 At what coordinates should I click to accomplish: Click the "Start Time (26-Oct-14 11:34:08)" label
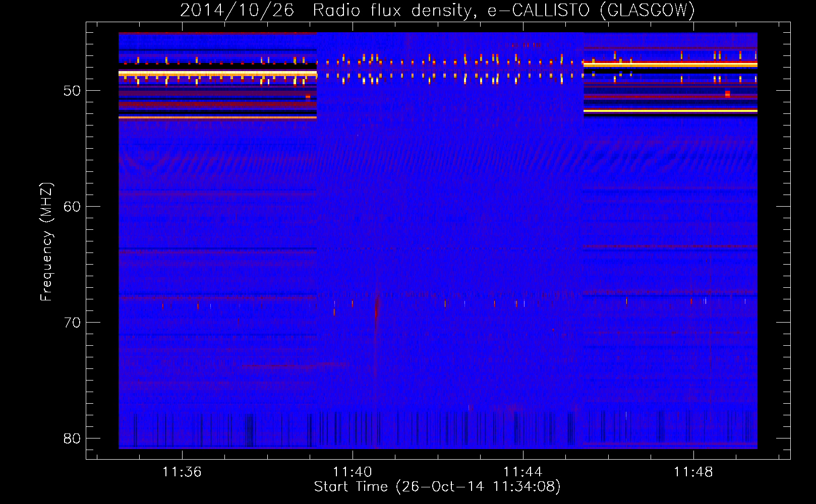coord(437,487)
